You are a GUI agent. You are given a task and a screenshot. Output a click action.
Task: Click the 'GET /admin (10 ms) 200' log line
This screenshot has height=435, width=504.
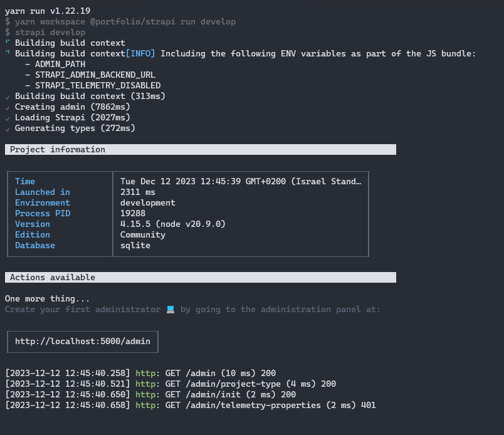(221, 373)
